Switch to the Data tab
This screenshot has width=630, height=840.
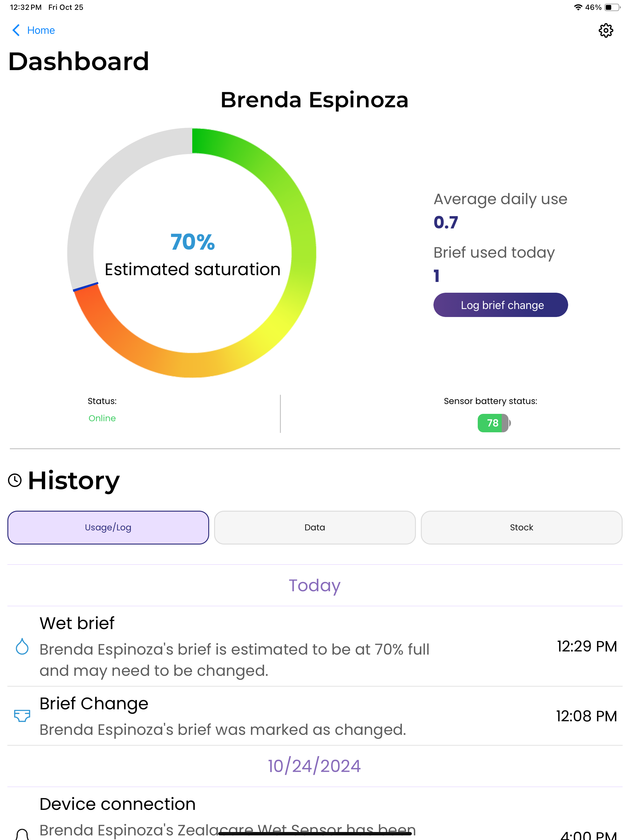(315, 528)
